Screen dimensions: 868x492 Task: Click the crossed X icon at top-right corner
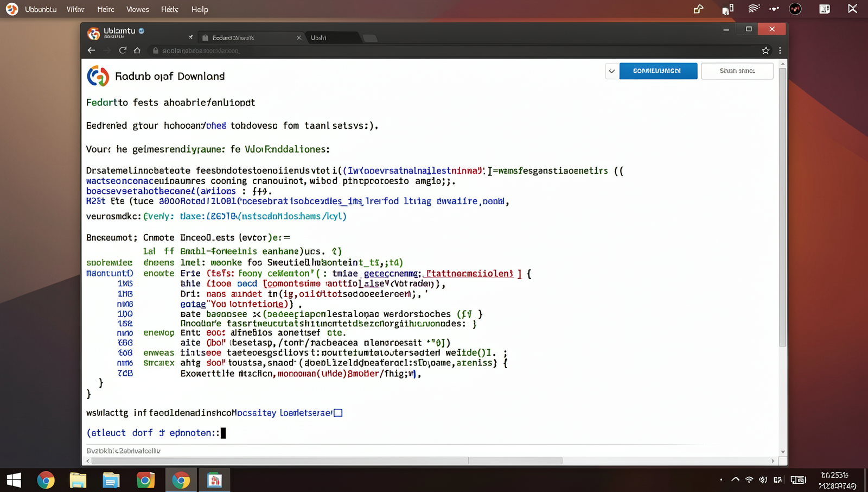tap(853, 9)
